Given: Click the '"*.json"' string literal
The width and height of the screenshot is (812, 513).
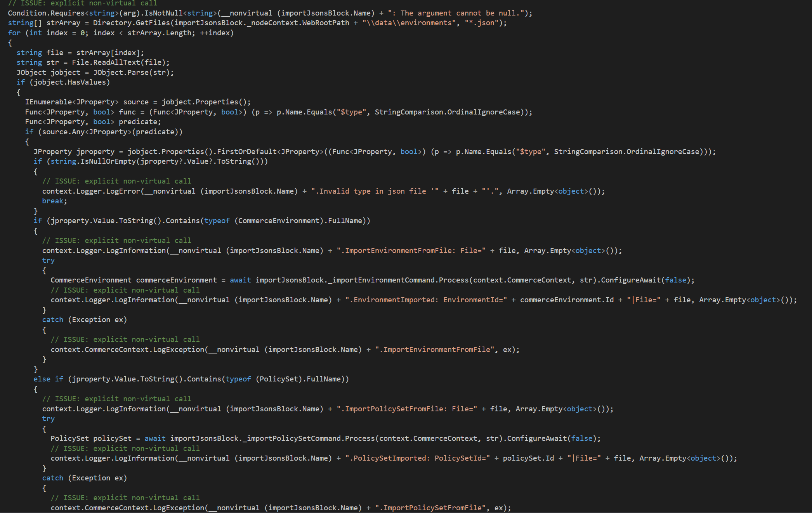Looking at the screenshot, I should 482,23.
